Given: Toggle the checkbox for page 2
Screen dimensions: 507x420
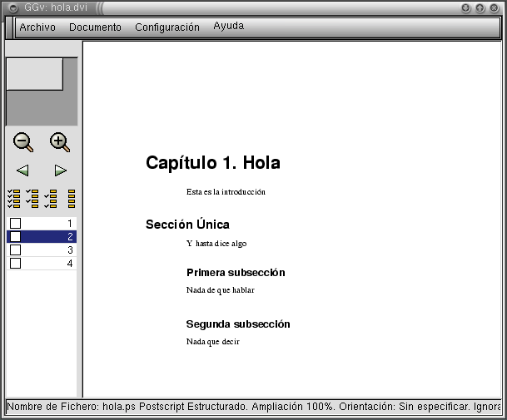Looking at the screenshot, I should click(15, 236).
